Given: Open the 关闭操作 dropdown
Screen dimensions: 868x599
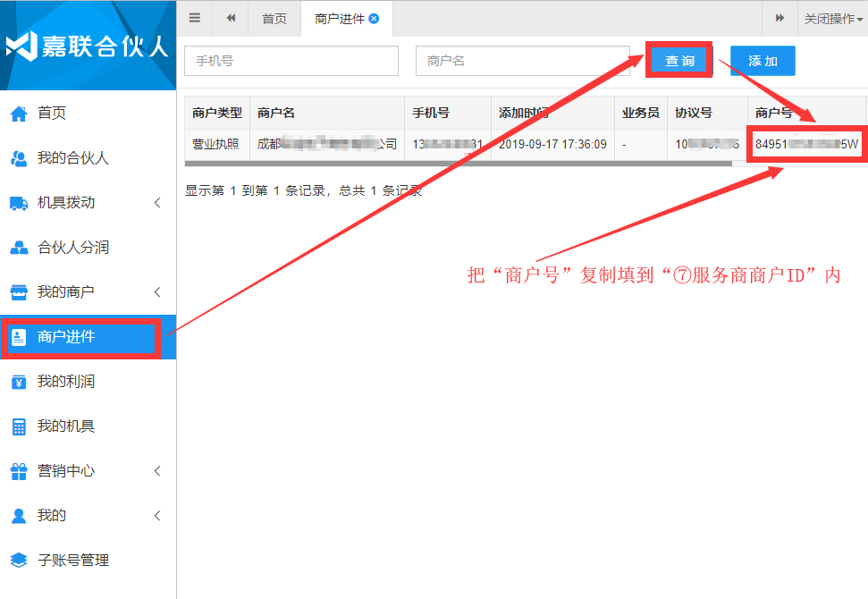Looking at the screenshot, I should (x=829, y=19).
